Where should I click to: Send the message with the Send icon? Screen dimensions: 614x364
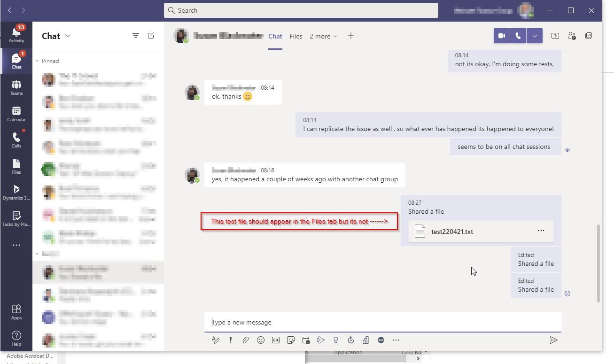tap(554, 340)
